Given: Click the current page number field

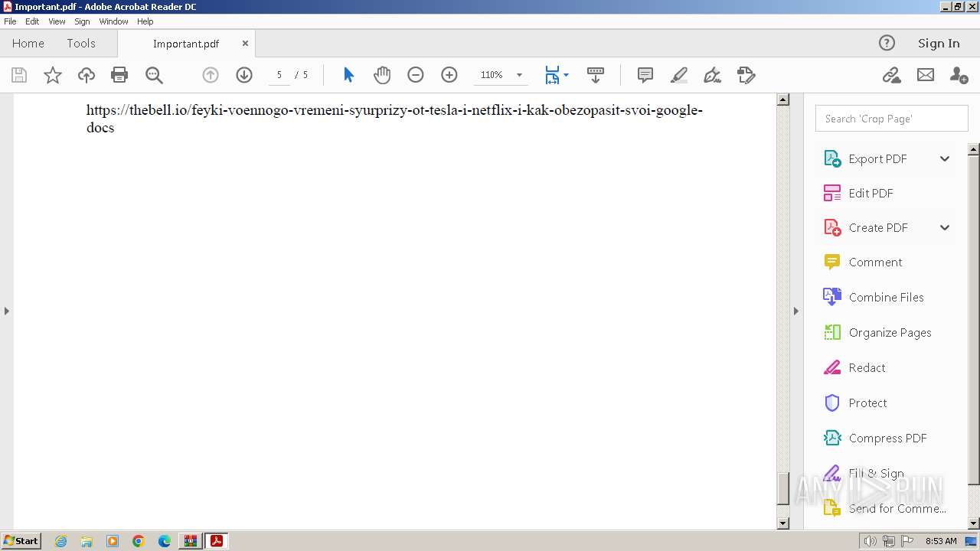Looking at the screenshot, I should point(279,75).
